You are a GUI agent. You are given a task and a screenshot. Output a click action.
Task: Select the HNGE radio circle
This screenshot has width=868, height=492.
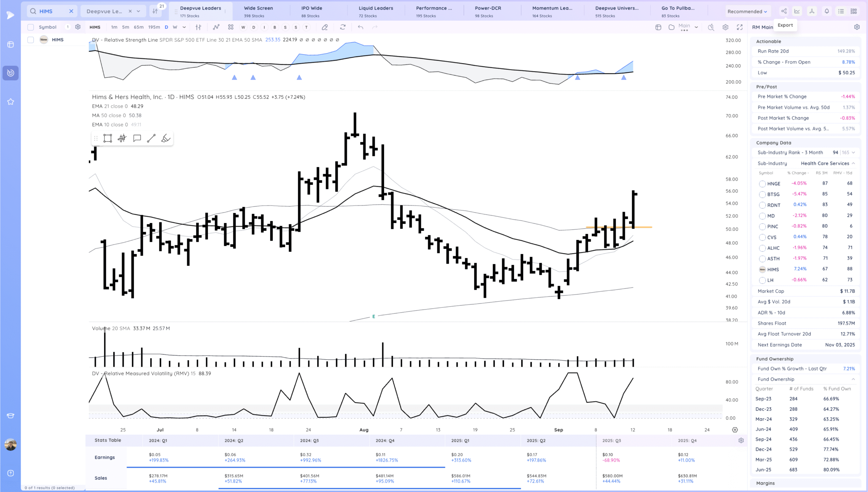pyautogui.click(x=762, y=184)
